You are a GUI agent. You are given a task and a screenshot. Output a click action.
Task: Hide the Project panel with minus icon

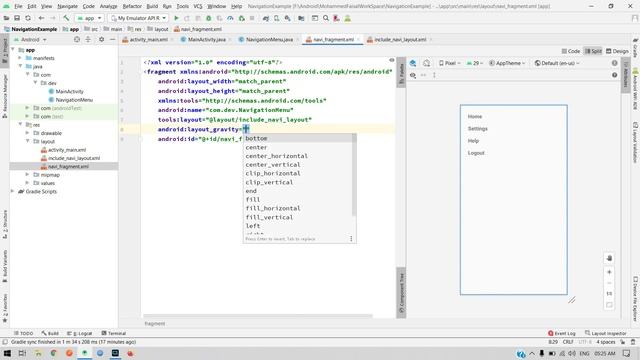tap(112, 40)
